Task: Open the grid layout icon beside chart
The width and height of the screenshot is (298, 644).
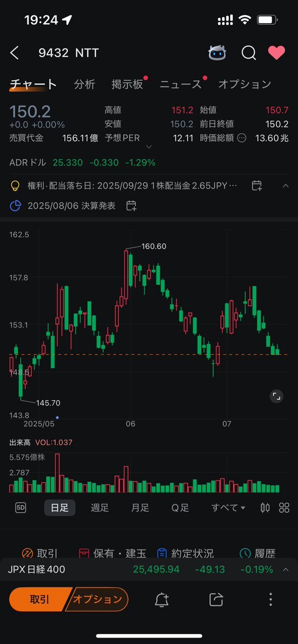Action: (284, 508)
